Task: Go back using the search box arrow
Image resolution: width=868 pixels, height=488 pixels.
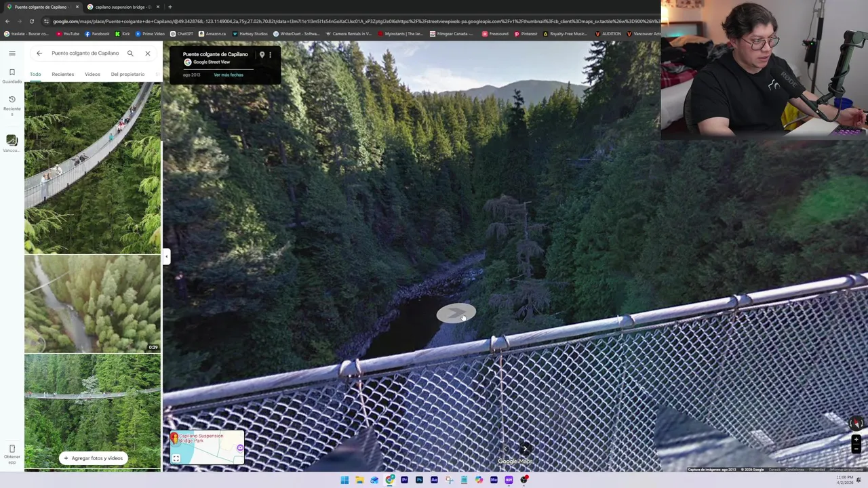Action: pyautogui.click(x=39, y=53)
